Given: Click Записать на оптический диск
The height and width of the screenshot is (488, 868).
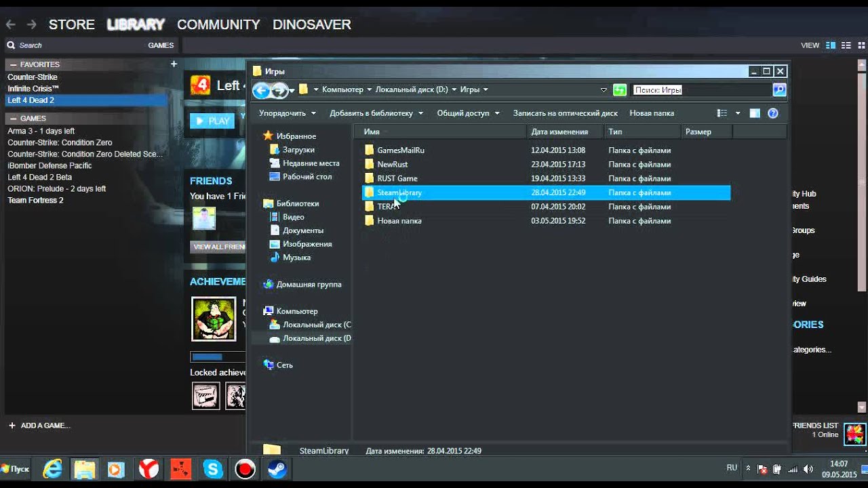Looking at the screenshot, I should pyautogui.click(x=565, y=113).
